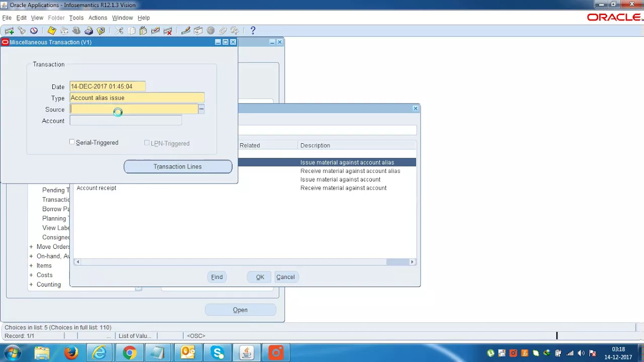Click the uTorrent icon in system tray
644x362 pixels.
point(491,353)
